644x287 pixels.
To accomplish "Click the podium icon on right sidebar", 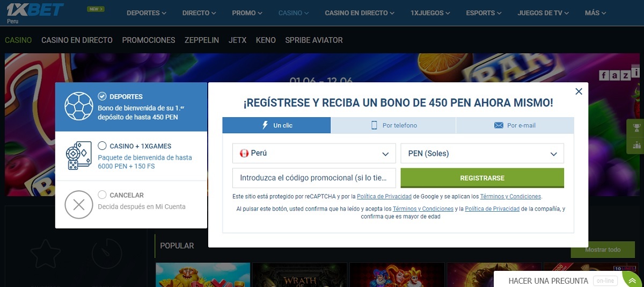I will [x=636, y=145].
